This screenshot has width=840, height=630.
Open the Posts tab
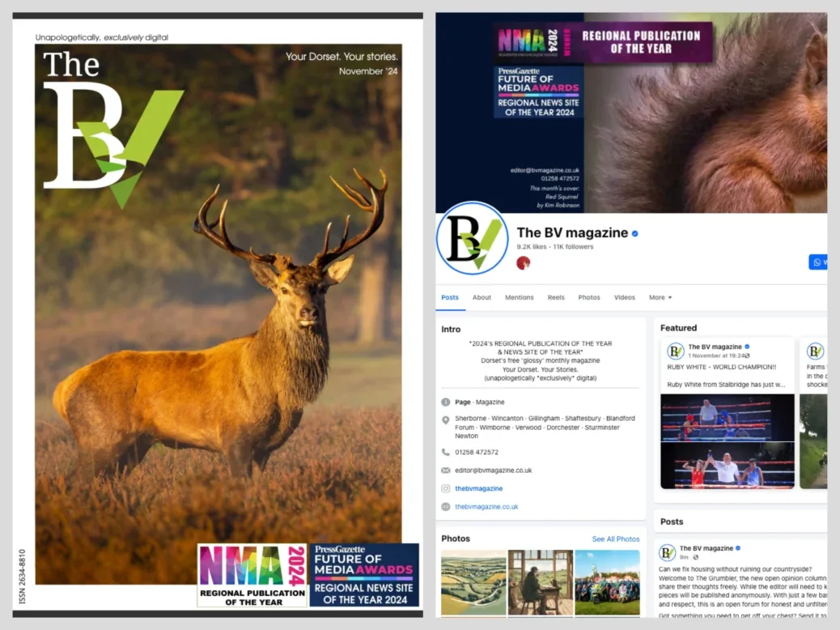point(450,297)
